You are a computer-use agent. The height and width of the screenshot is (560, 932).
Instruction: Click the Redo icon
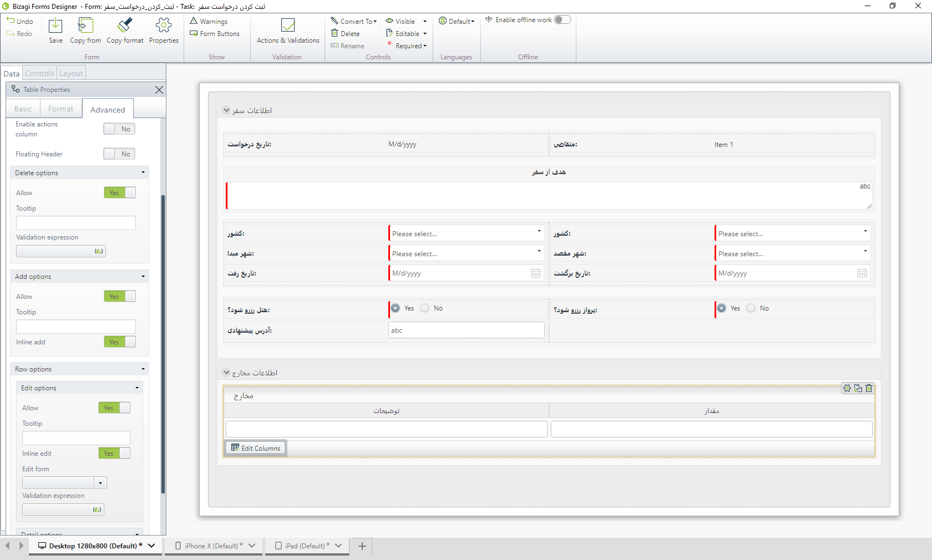tap(11, 33)
